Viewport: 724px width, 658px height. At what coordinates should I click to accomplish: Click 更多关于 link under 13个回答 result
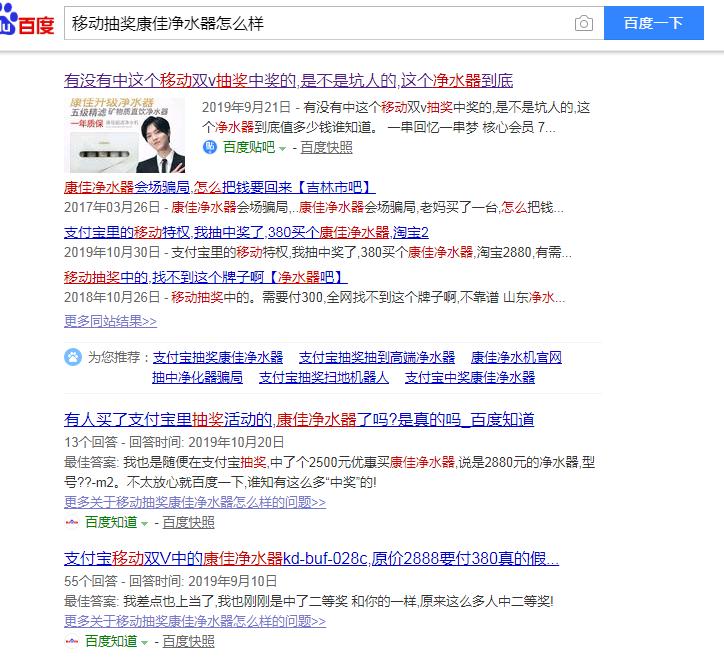click(195, 502)
